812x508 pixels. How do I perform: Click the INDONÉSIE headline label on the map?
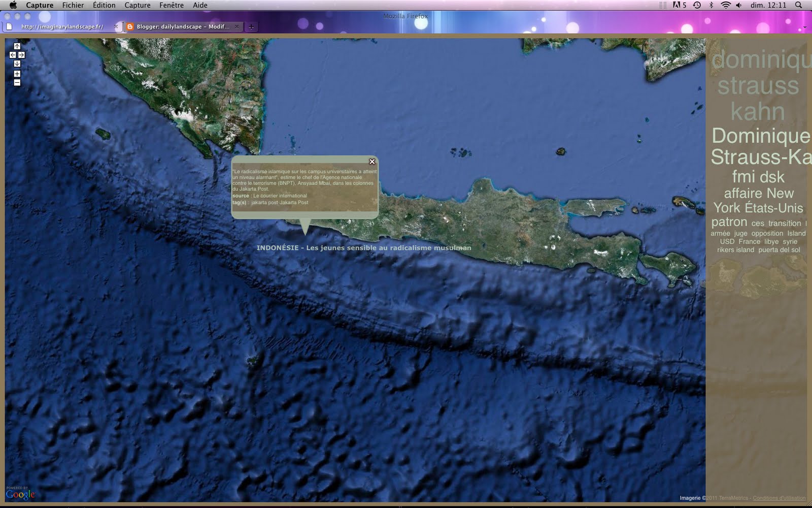[364, 248]
